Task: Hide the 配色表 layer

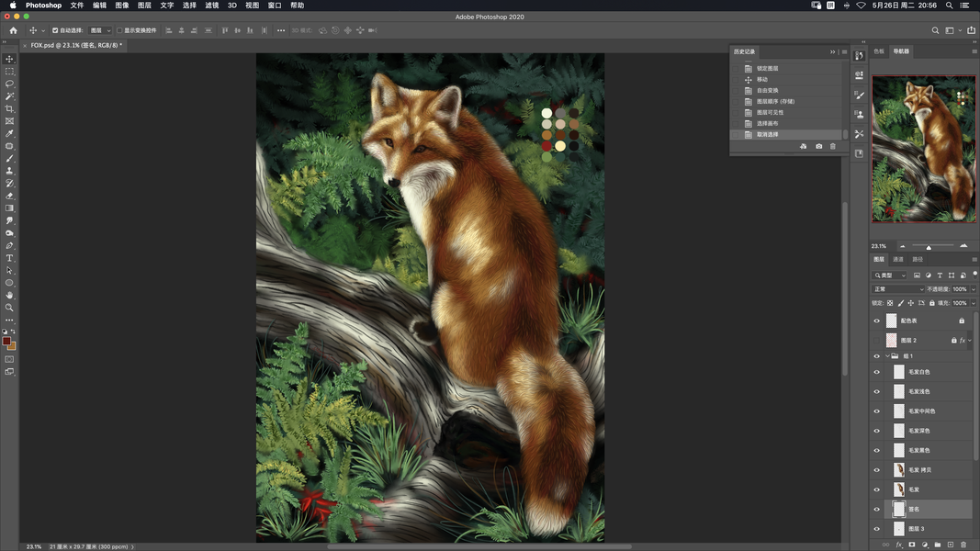Action: pyautogui.click(x=876, y=320)
